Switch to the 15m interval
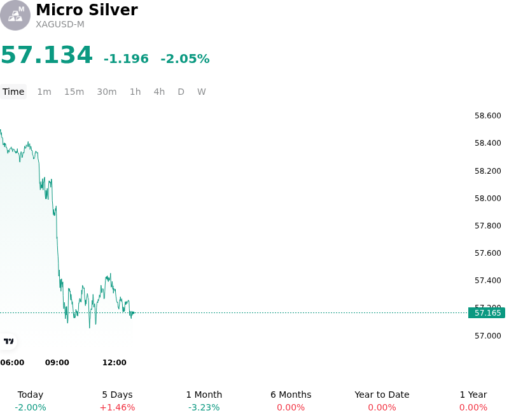The image size is (509, 420). click(74, 92)
